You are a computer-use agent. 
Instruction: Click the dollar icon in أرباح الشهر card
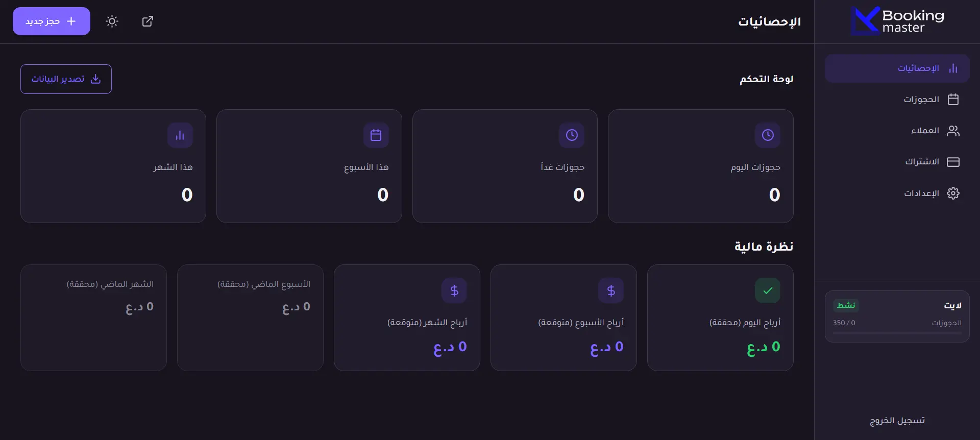(x=454, y=290)
